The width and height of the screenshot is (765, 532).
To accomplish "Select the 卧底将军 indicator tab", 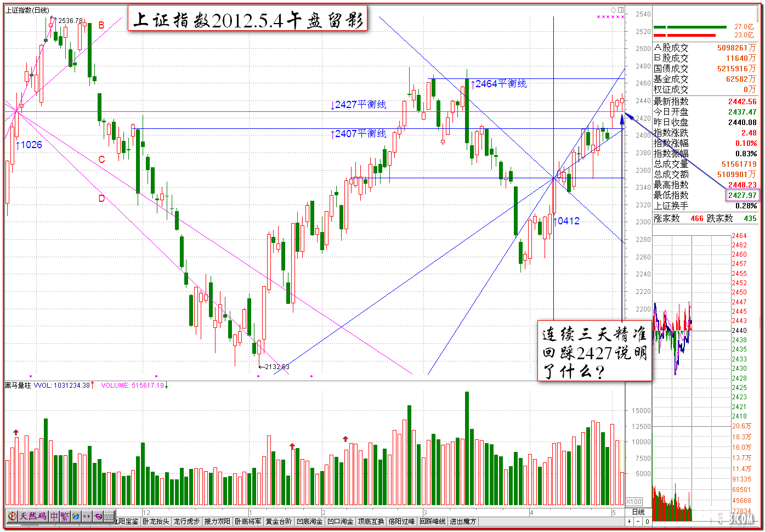I will (x=248, y=521).
